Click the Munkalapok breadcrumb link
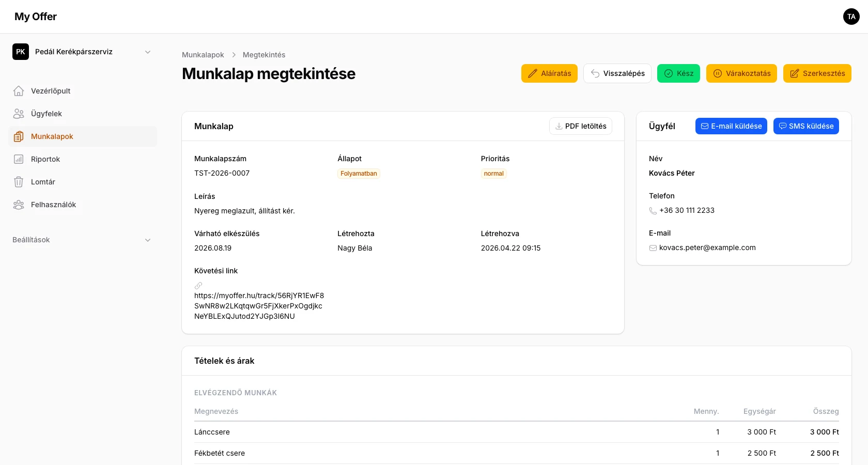 point(203,55)
